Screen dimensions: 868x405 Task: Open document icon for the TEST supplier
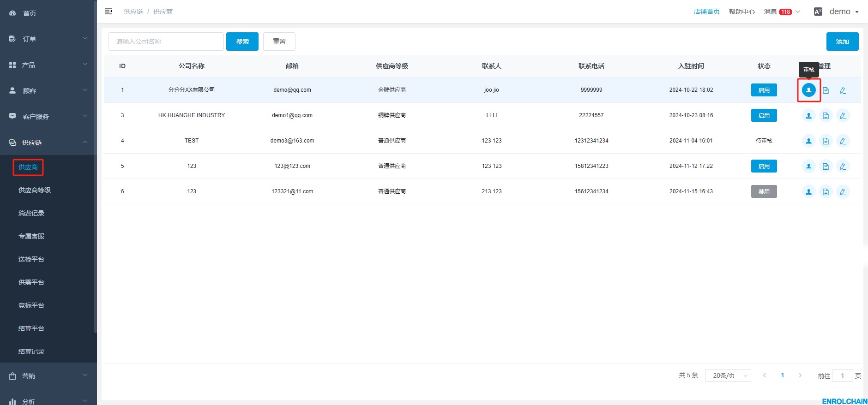tap(826, 141)
